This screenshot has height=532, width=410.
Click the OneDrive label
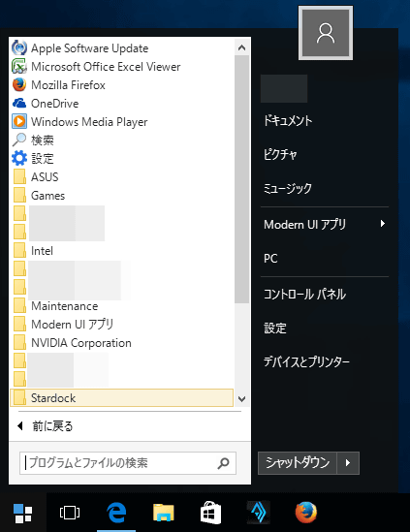coord(54,103)
